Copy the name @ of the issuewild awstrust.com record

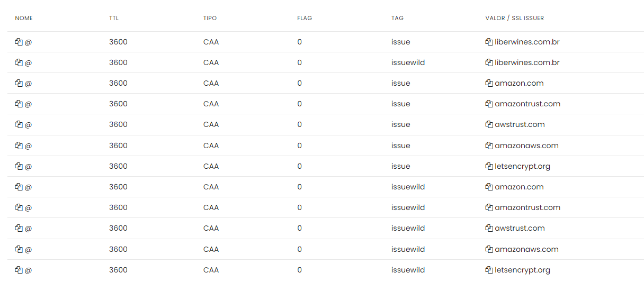[19, 228]
